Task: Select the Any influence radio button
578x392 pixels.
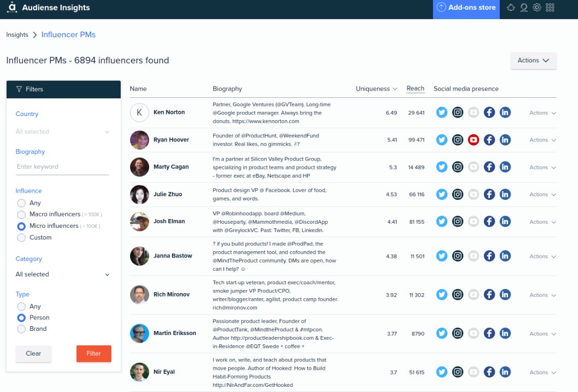Action: pos(21,203)
